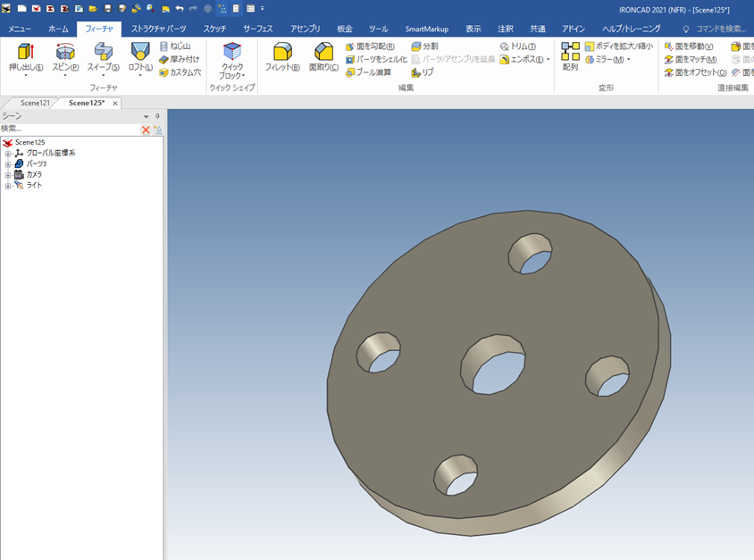Pin the シーン panel with pushpin icon
The image size is (754, 560).
(158, 117)
